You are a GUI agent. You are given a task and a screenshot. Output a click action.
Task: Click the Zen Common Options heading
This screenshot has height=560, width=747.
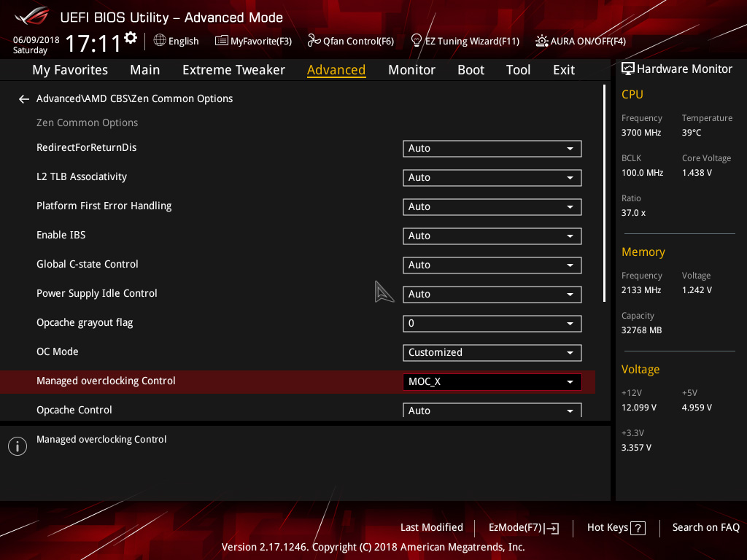coord(88,122)
